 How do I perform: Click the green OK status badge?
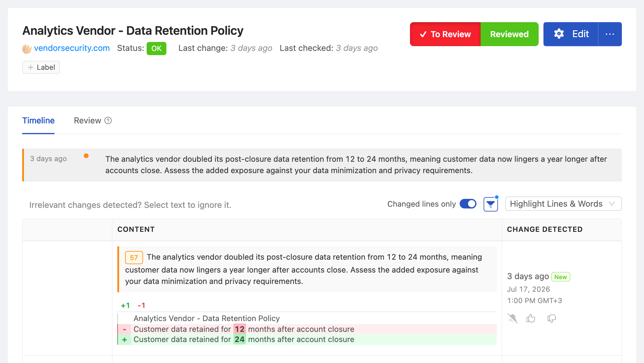coord(156,49)
